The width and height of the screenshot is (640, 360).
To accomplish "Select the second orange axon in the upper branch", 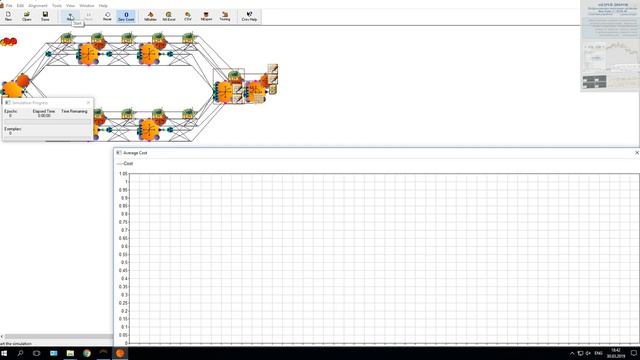I will click(x=149, y=53).
